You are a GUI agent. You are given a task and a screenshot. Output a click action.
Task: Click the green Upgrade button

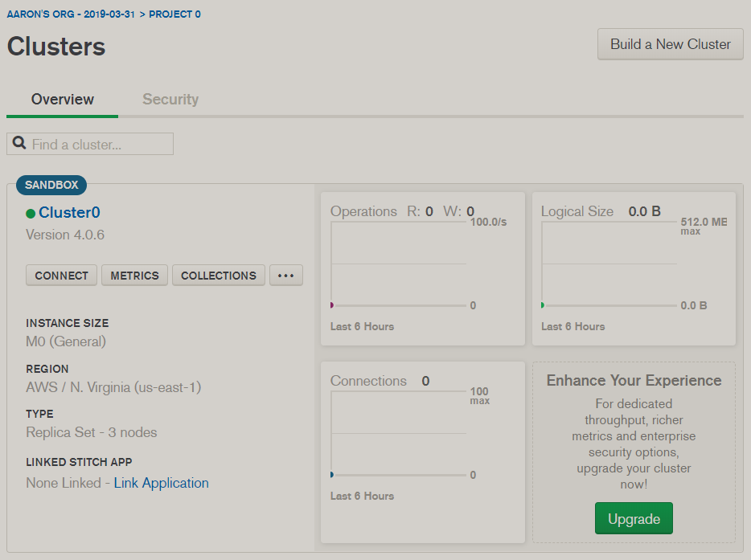coord(634,519)
